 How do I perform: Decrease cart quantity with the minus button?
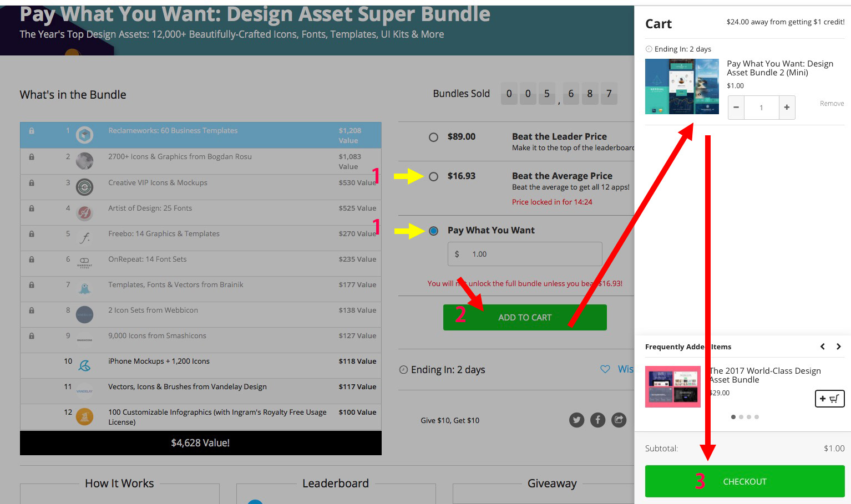(736, 108)
